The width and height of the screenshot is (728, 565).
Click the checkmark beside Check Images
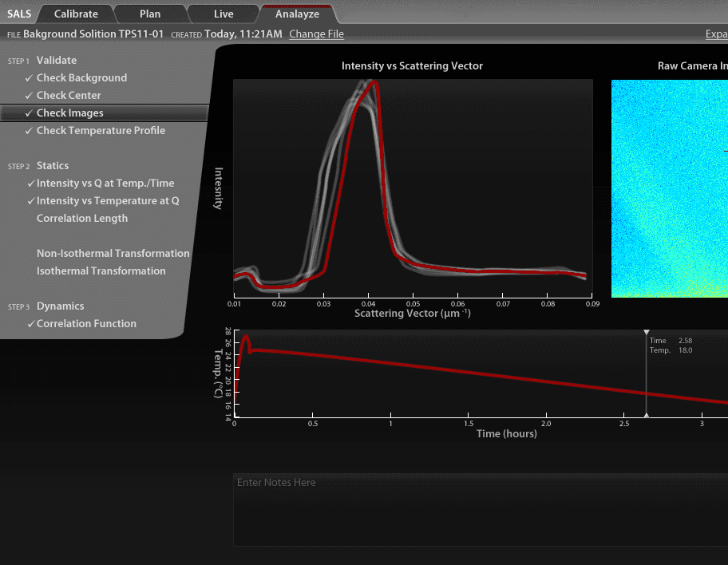tap(29, 113)
